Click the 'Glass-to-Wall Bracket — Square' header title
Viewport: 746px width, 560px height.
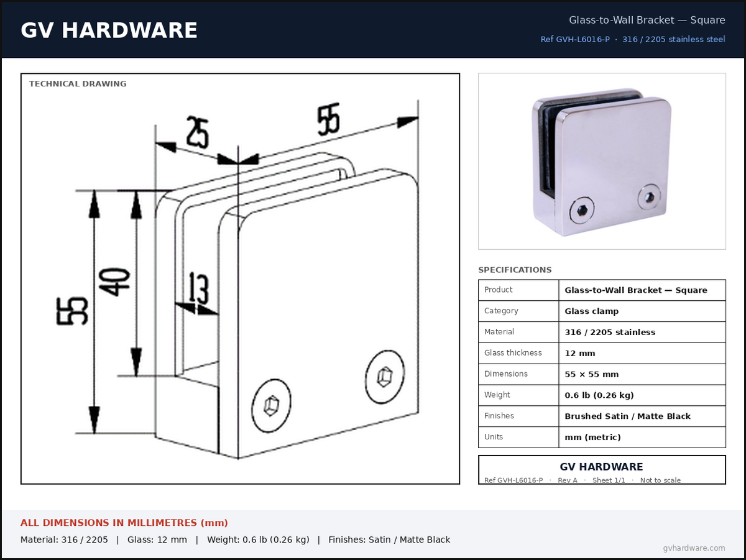pos(647,20)
